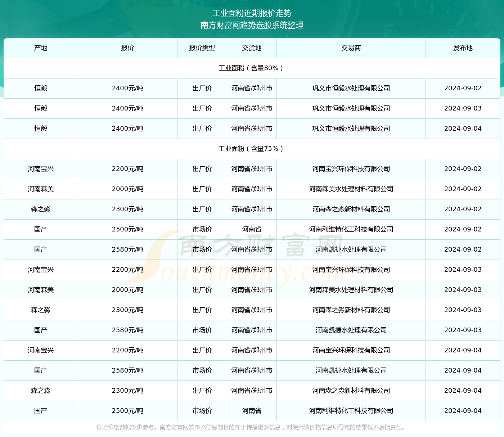Click 河南省/郑州市 in the 2024-09-04 恒毅 row

[252, 129]
